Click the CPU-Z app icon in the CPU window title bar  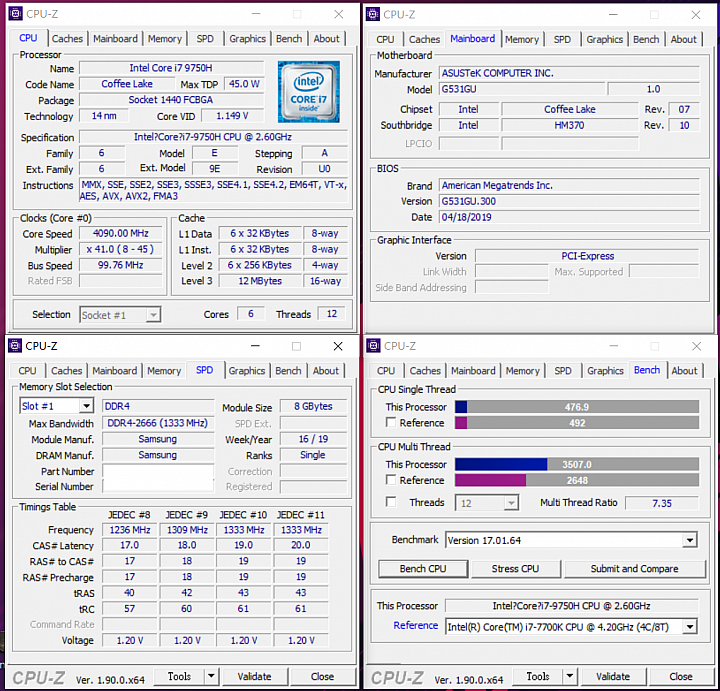pyautogui.click(x=15, y=14)
